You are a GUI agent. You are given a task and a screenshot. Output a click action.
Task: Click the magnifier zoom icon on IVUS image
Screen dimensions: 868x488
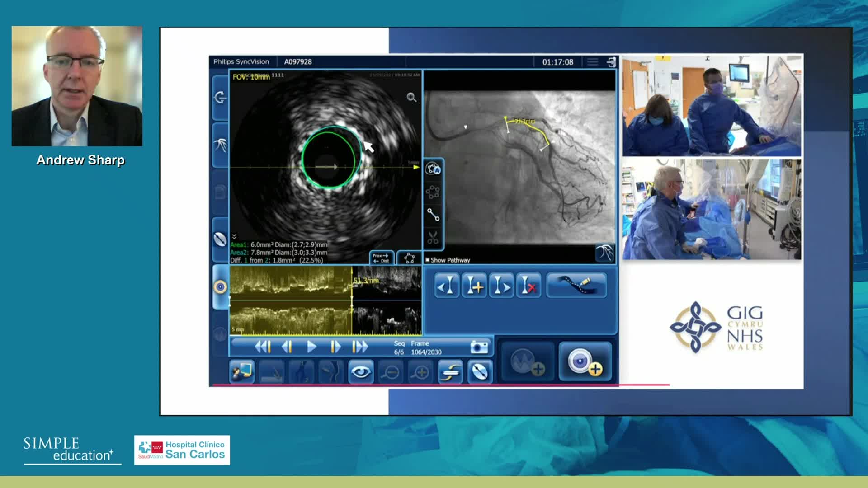(411, 97)
